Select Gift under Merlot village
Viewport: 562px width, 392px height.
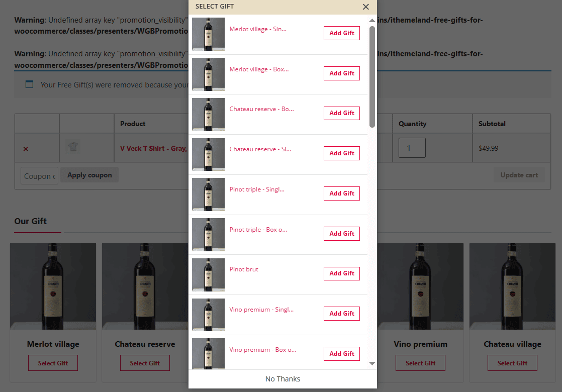(53, 362)
